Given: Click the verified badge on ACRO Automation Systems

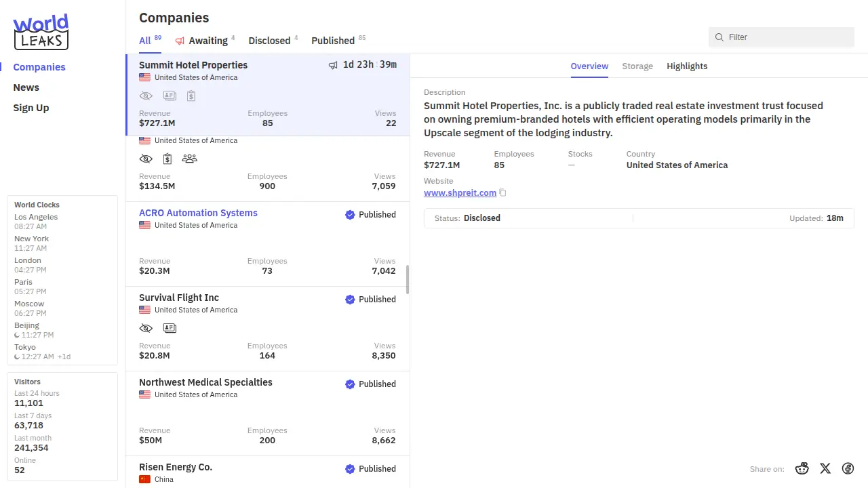Looking at the screenshot, I should point(350,215).
